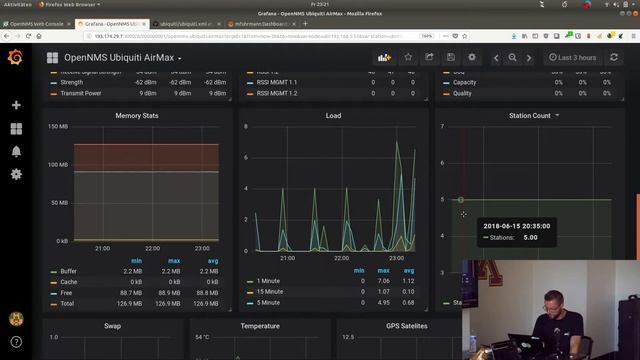The width and height of the screenshot is (640, 360).
Task: Star this dashboard as favorite
Action: coord(408,58)
